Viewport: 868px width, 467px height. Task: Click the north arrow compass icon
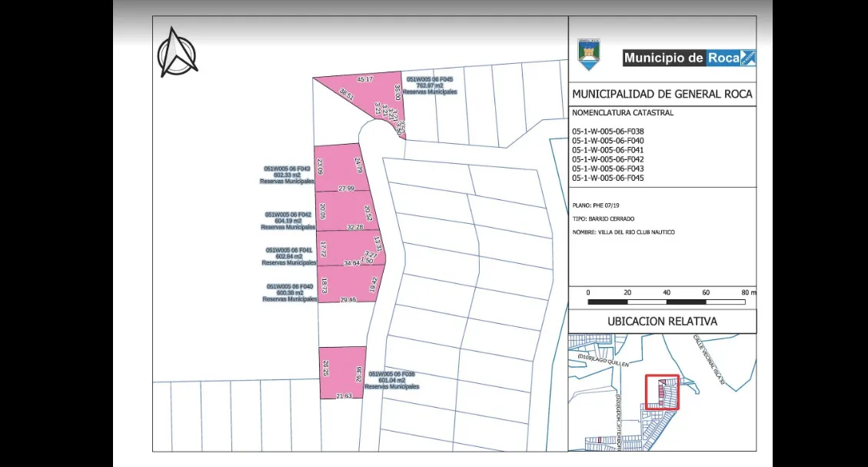click(x=177, y=52)
